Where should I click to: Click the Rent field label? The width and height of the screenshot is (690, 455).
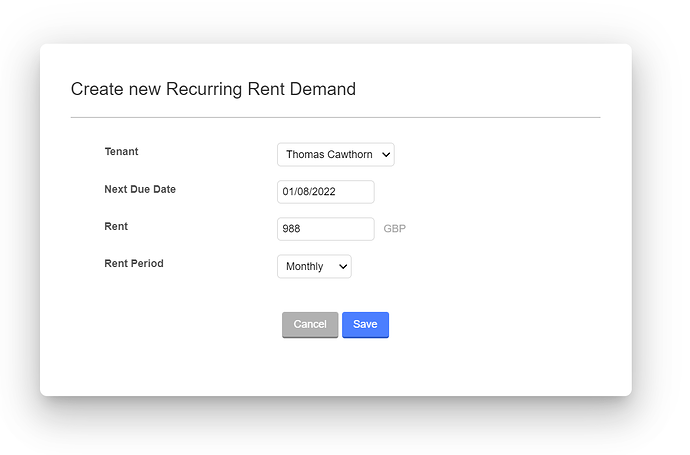(x=116, y=226)
